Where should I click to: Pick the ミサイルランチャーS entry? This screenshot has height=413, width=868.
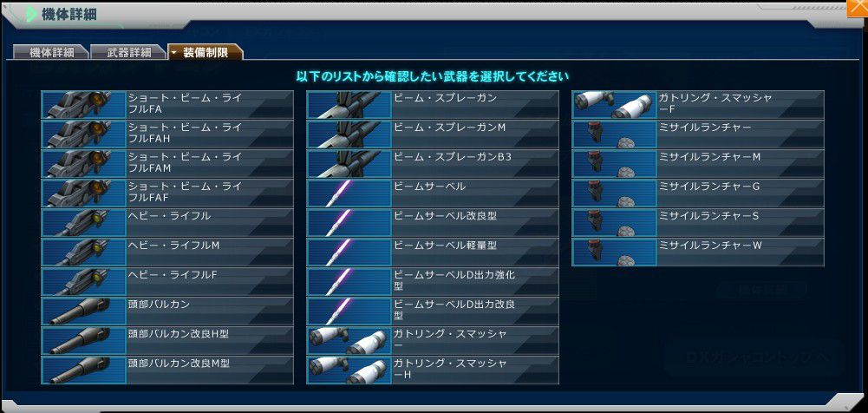click(697, 223)
